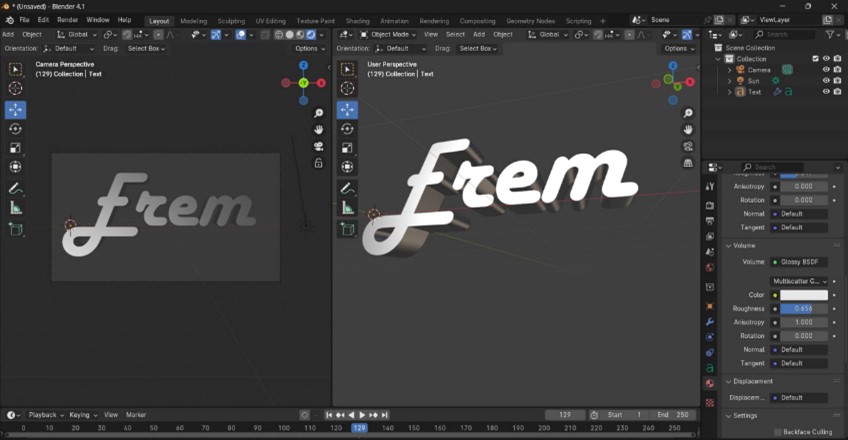
Task: Toggle camera view icon in left viewport
Action: pos(319,146)
